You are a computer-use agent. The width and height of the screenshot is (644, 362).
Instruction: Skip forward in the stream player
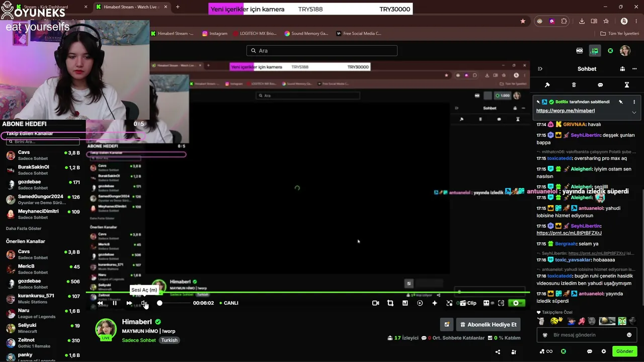click(x=129, y=303)
